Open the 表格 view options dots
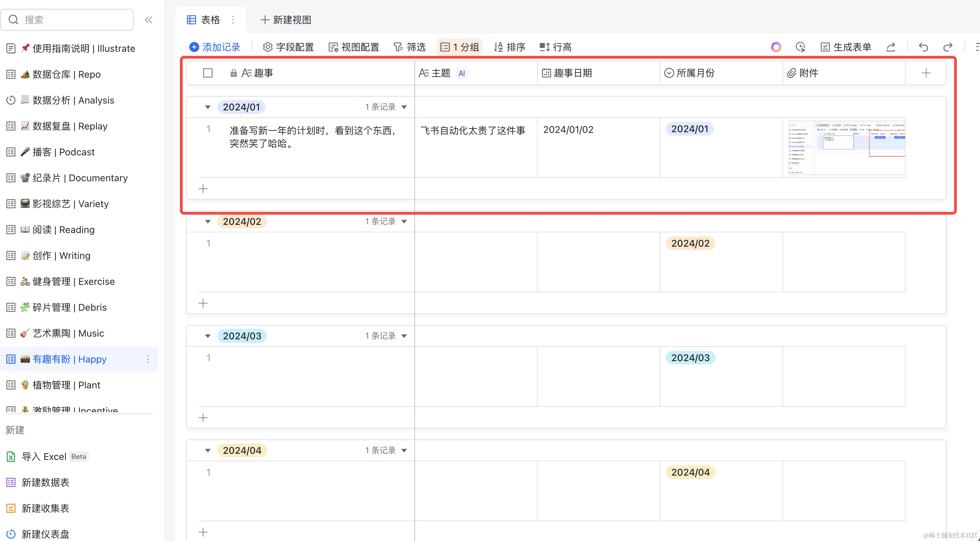980x541 pixels. 233,20
